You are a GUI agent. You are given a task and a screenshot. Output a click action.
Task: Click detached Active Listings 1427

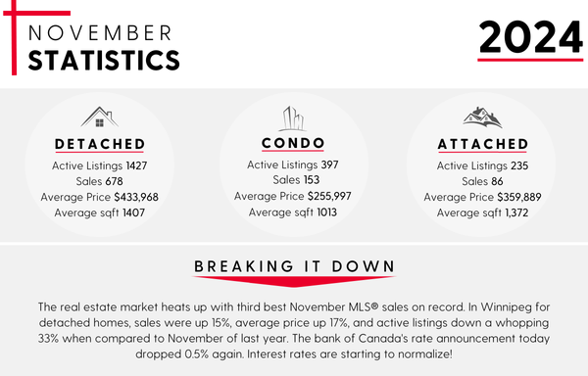[x=99, y=165]
